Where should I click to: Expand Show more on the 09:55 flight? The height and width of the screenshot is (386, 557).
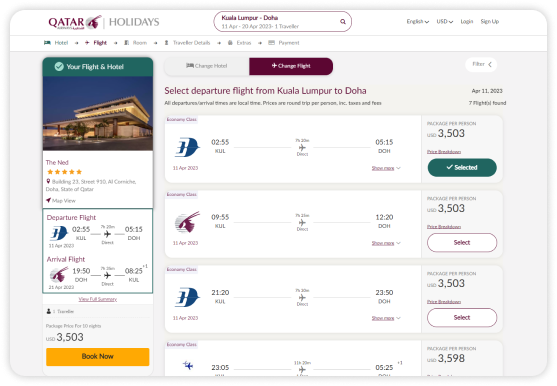pos(386,243)
